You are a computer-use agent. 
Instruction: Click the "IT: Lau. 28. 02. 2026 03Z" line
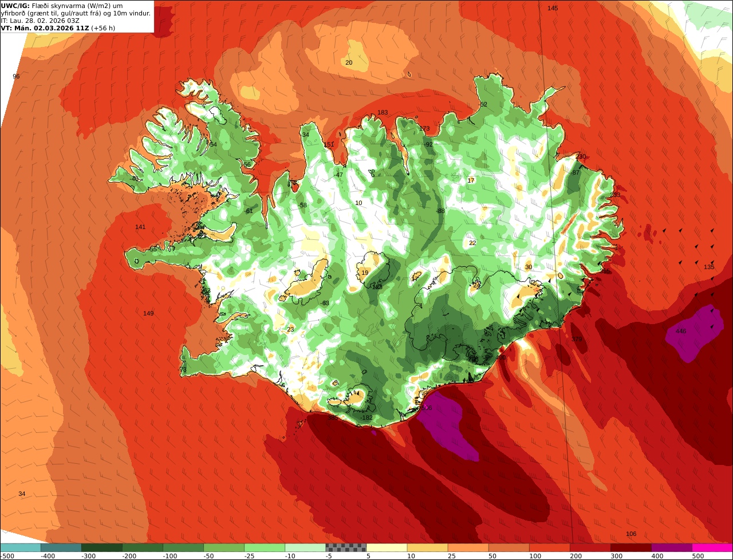tap(40, 21)
